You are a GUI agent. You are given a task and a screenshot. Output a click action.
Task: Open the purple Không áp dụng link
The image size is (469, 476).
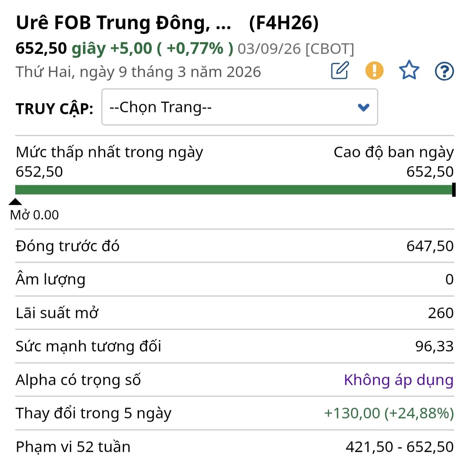pyautogui.click(x=398, y=380)
